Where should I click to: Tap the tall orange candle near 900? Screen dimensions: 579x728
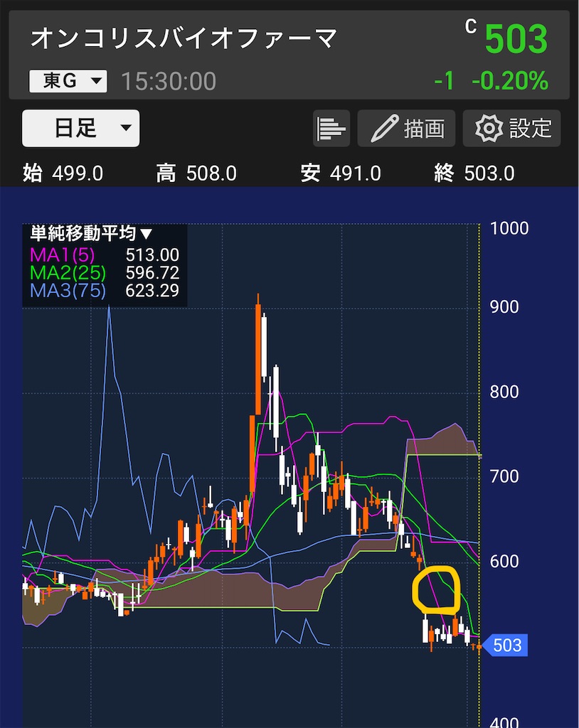coord(258,358)
